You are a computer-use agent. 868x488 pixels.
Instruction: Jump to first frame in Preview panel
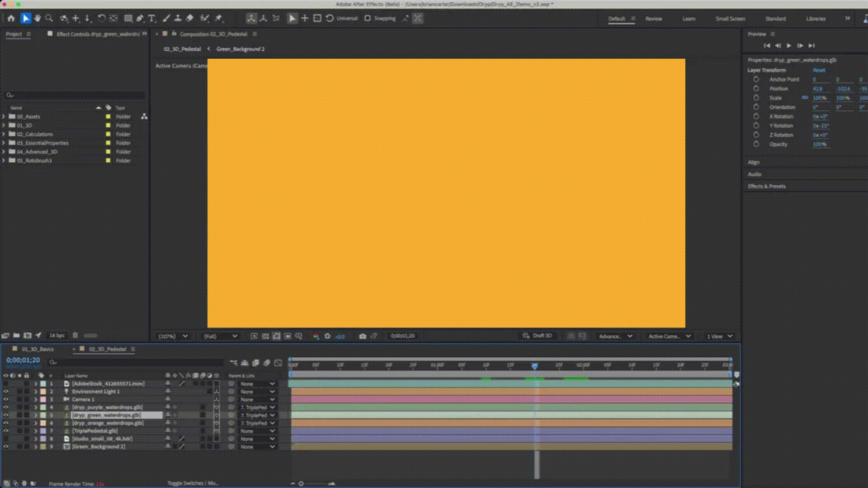(767, 46)
